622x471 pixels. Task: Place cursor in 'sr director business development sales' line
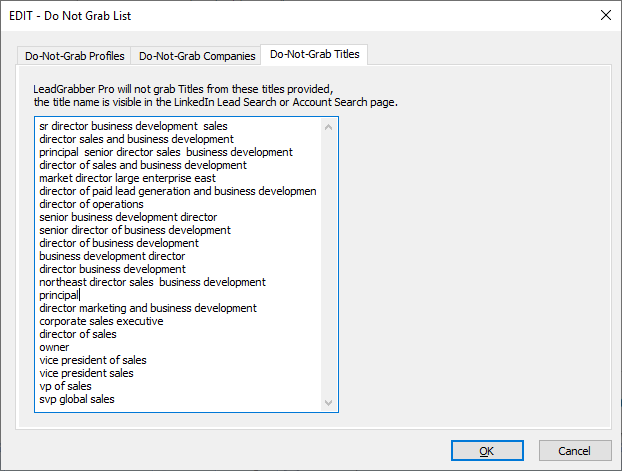tap(133, 126)
